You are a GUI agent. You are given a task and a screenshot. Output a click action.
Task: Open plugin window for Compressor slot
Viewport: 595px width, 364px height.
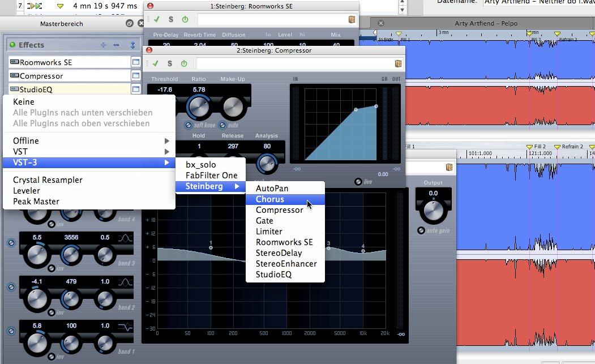tap(136, 75)
